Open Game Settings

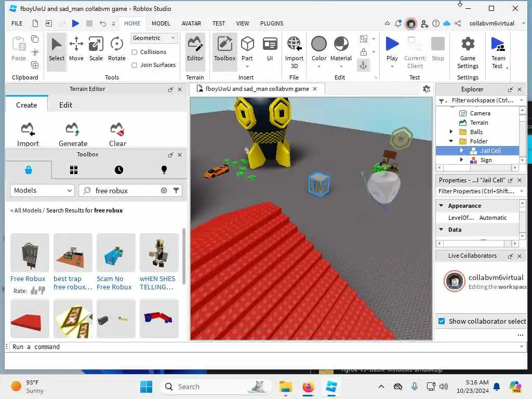click(468, 52)
